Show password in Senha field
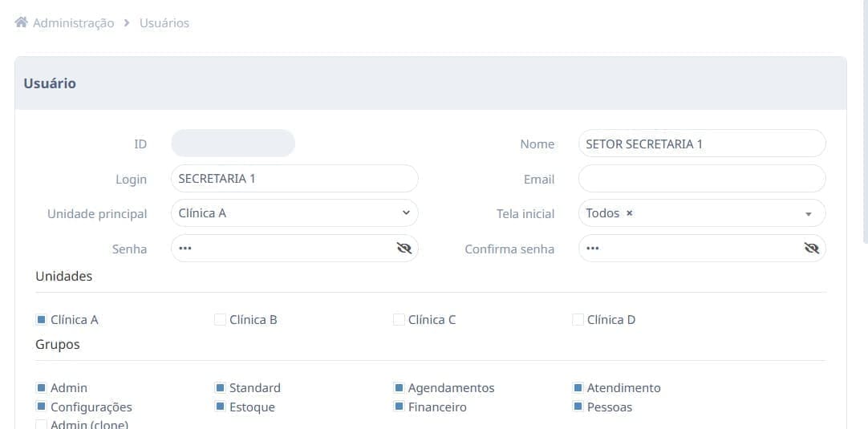This screenshot has height=429, width=868. pos(404,248)
